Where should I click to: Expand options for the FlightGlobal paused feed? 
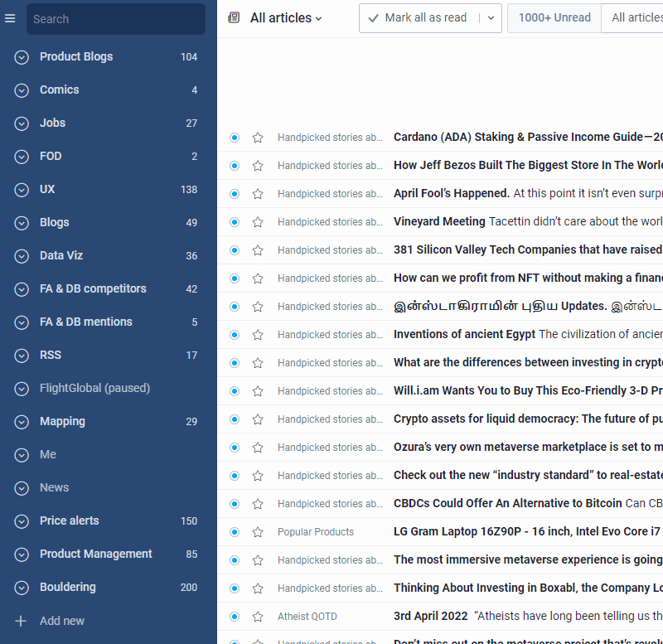[21, 388]
